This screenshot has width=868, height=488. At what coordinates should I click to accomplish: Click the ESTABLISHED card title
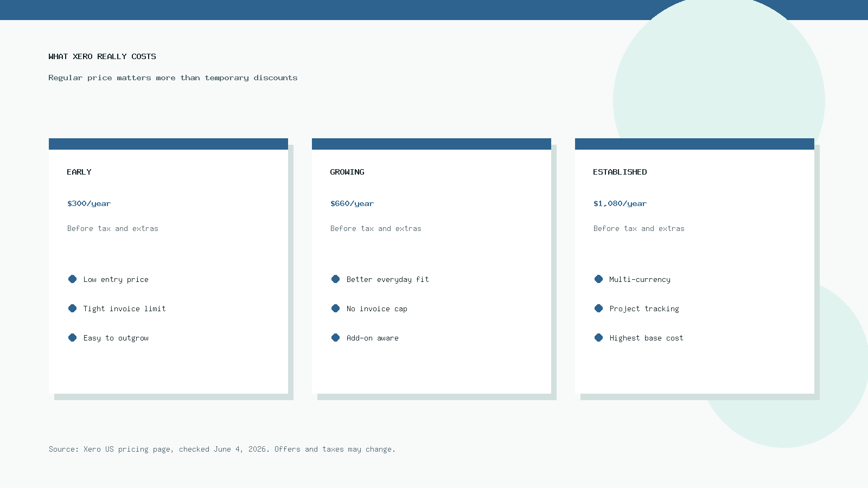pos(620,172)
